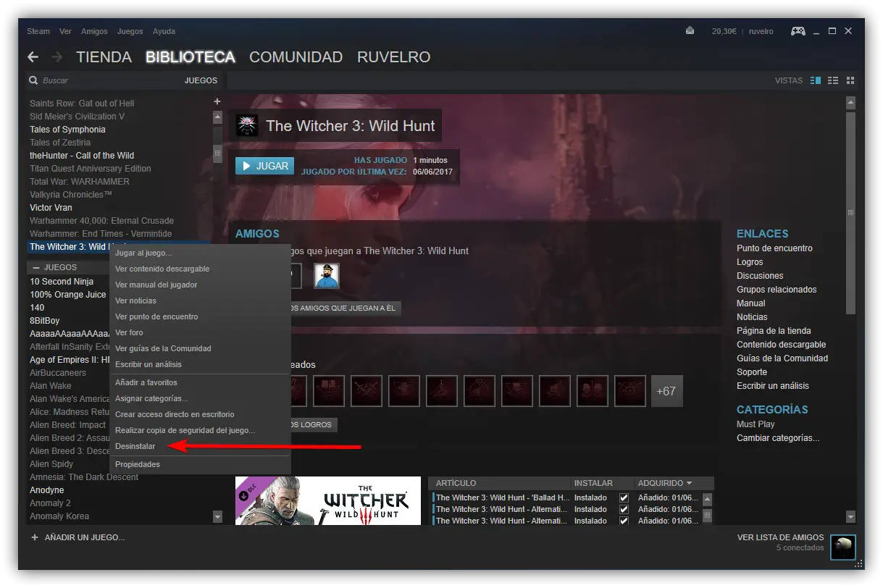Toggle the second DLC installed checkbox
This screenshot has height=588, width=883.
[x=624, y=509]
